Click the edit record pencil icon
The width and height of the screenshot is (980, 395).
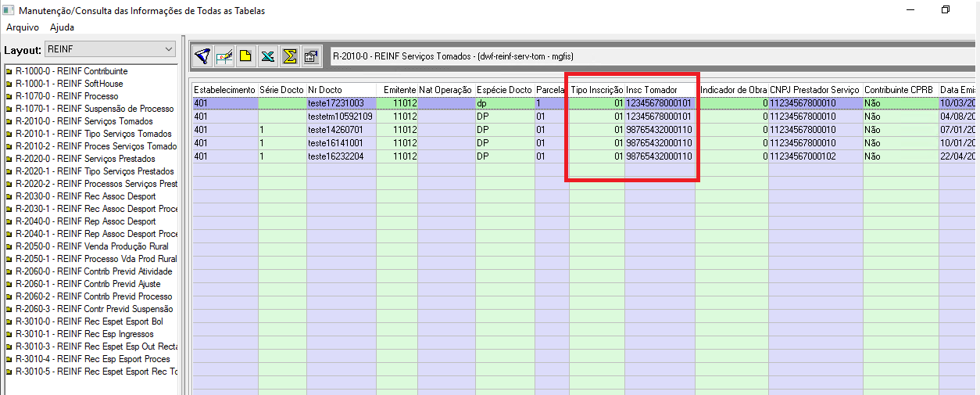[224, 56]
